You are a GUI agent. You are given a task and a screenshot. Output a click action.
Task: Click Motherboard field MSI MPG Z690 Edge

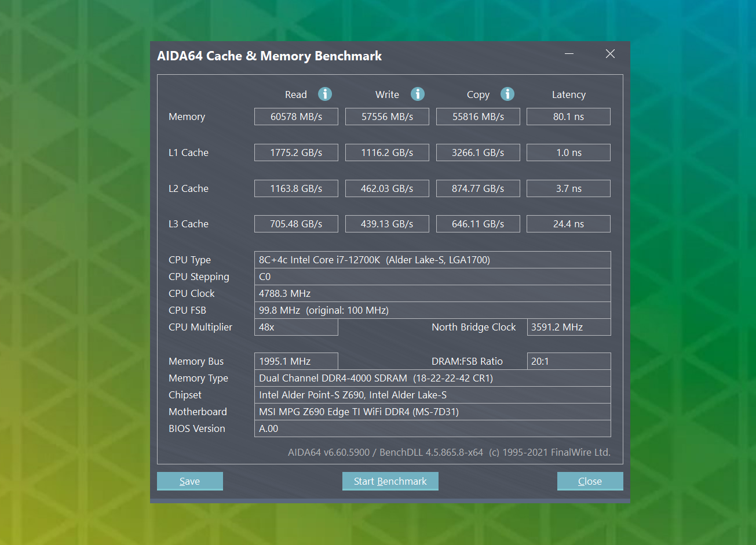tap(433, 412)
